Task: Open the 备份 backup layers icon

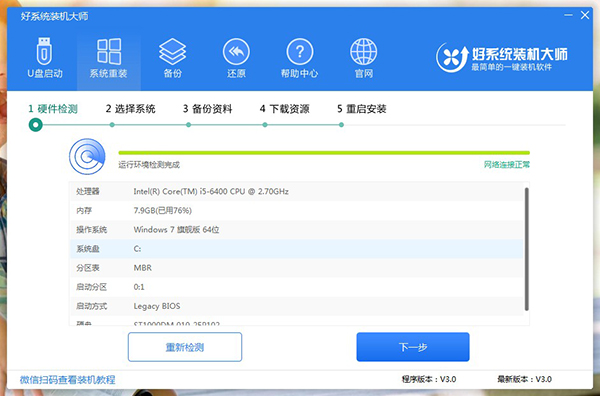Action: pos(173,57)
